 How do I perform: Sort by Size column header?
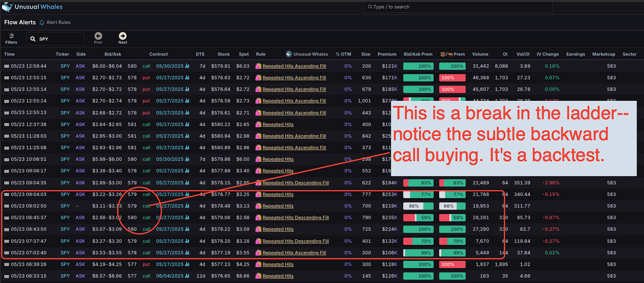366,54
